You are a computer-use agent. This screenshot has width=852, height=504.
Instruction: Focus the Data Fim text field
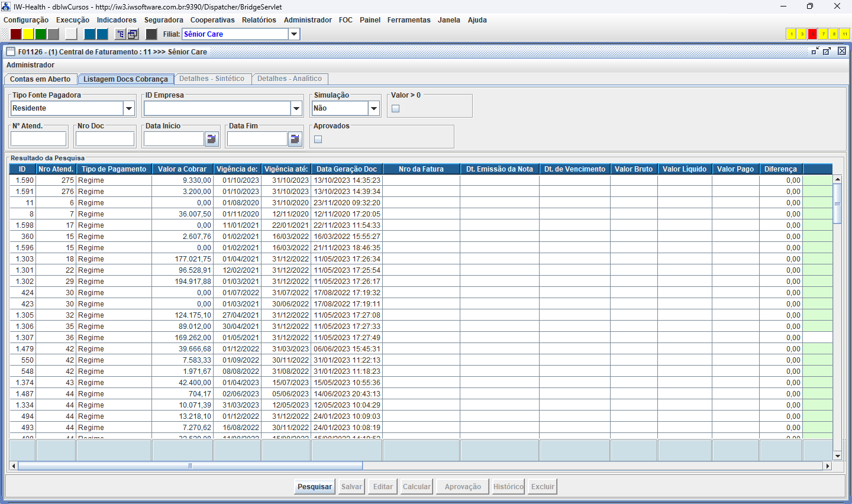click(257, 139)
